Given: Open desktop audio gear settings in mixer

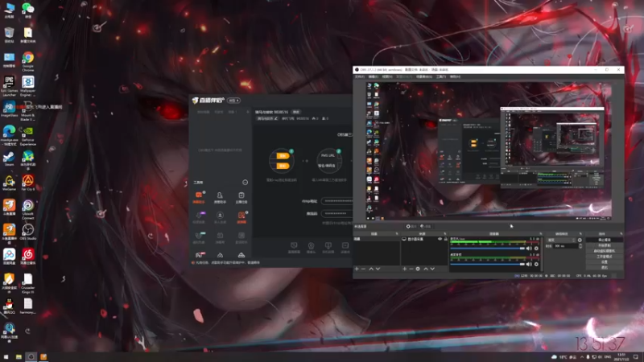Looking at the screenshot, I should click(536, 265).
